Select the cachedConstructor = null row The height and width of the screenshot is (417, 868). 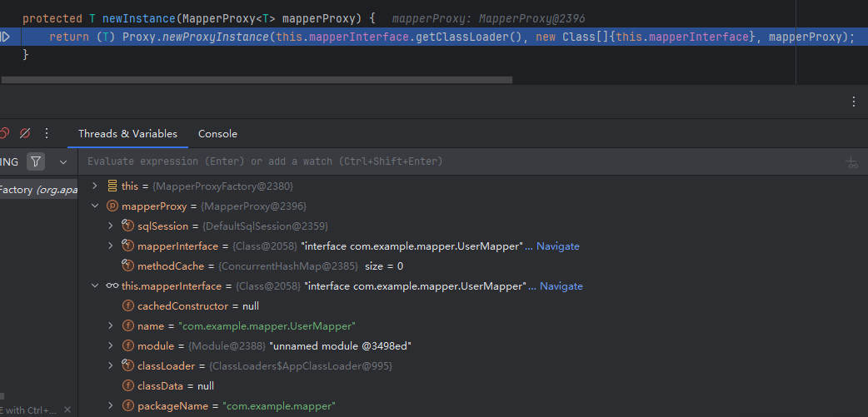pos(473,305)
